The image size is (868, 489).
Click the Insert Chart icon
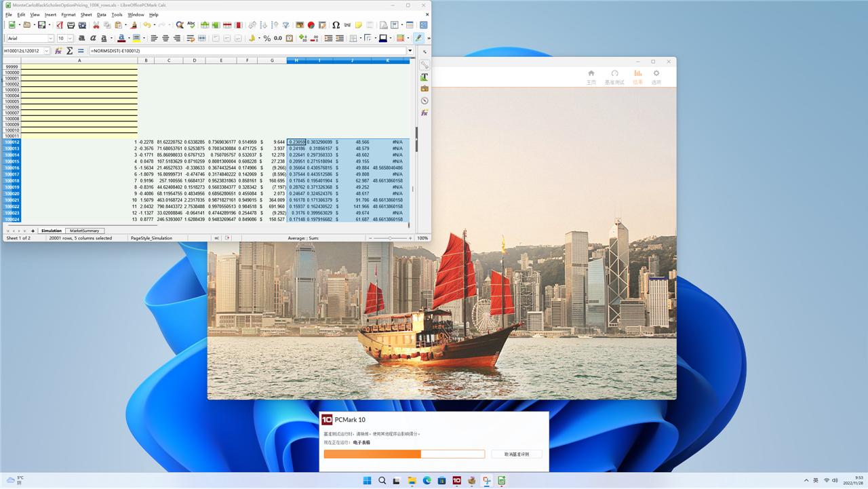click(311, 25)
